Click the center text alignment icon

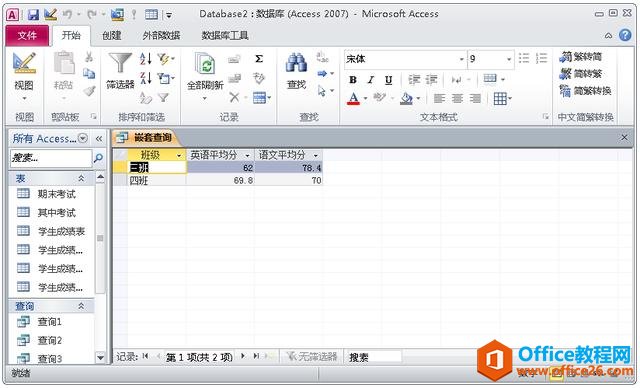pos(457,98)
